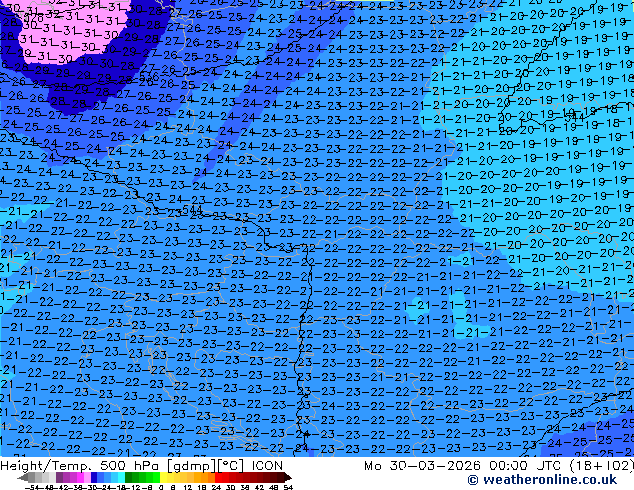Click the date 'Mo 30-03-2026 00:00 UTC'
634x490 pixels.
coord(464,466)
